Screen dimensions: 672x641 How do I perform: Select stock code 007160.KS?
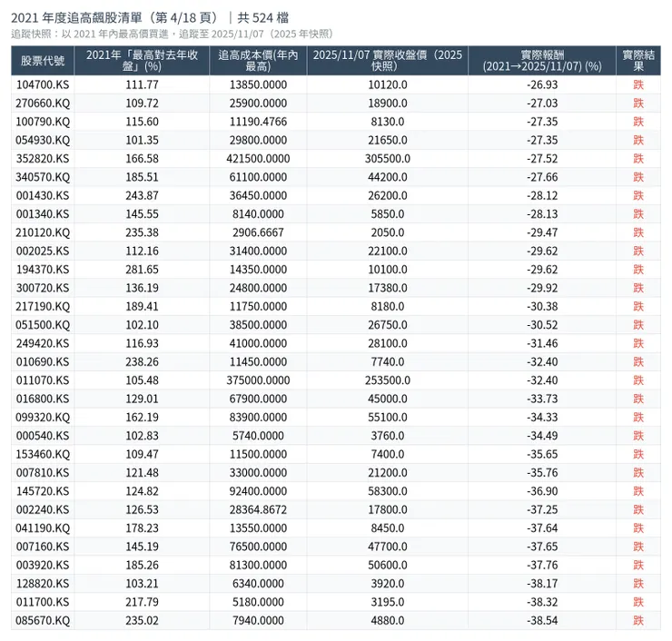pyautogui.click(x=43, y=547)
